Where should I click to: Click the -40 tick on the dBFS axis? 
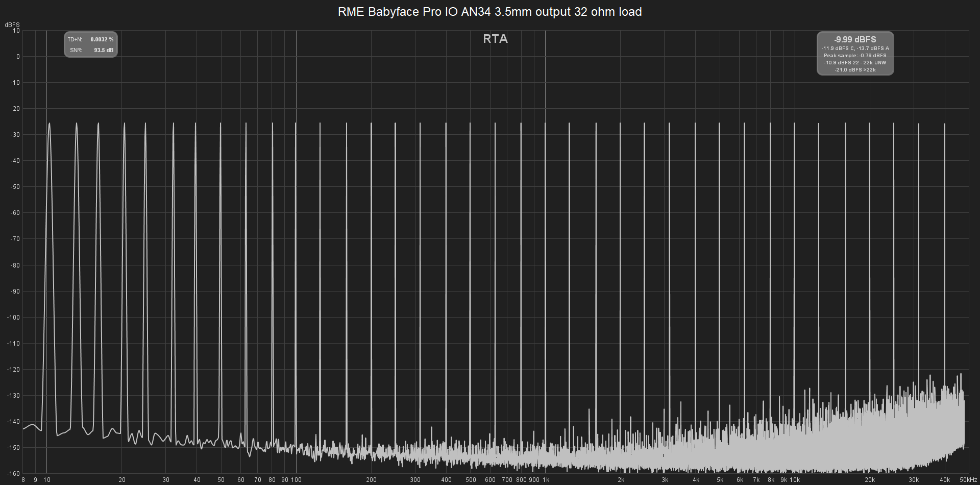[15, 161]
